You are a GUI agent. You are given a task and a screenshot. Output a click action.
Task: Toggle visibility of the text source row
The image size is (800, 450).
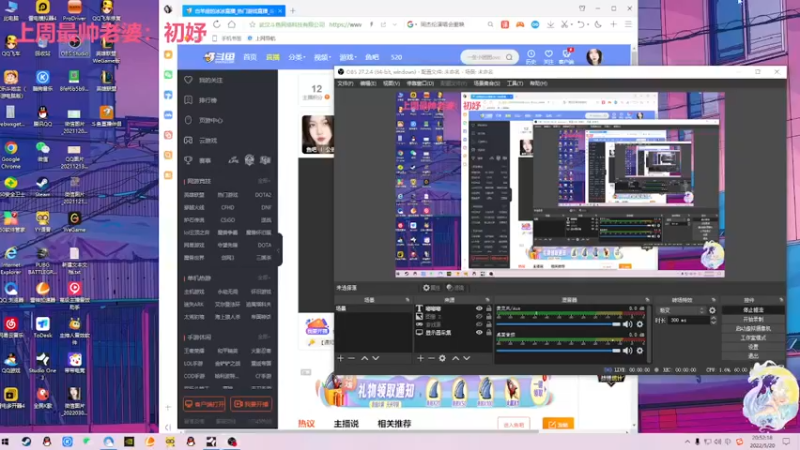479,309
